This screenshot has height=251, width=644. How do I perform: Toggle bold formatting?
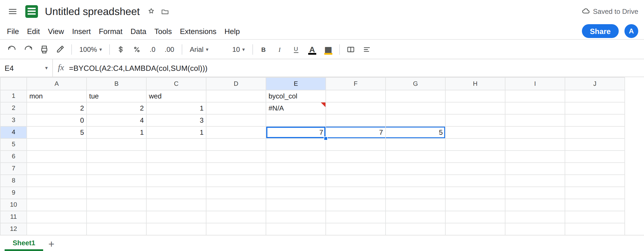(263, 50)
